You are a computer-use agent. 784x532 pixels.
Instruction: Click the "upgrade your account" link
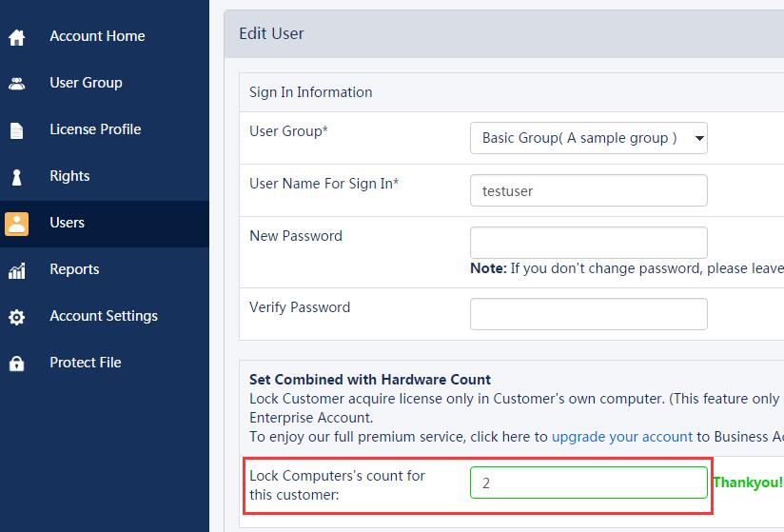tap(622, 437)
